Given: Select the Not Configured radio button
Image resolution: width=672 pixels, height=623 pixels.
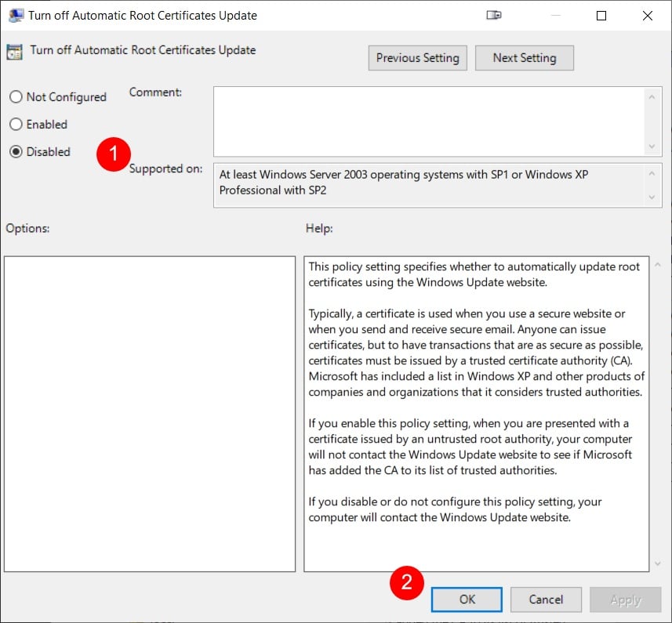Looking at the screenshot, I should (15, 96).
